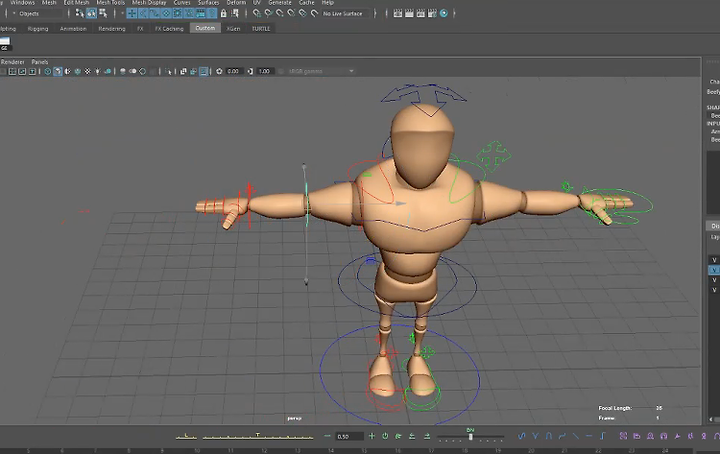The image size is (720, 454).
Task: Toggle X-ray joints icon in panel toolbar
Action: [203, 71]
